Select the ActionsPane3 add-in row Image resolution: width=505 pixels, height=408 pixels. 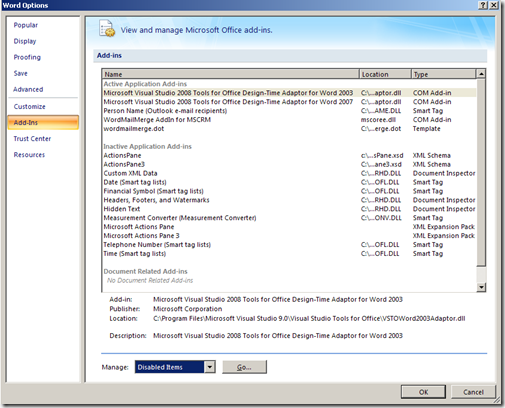click(289, 164)
